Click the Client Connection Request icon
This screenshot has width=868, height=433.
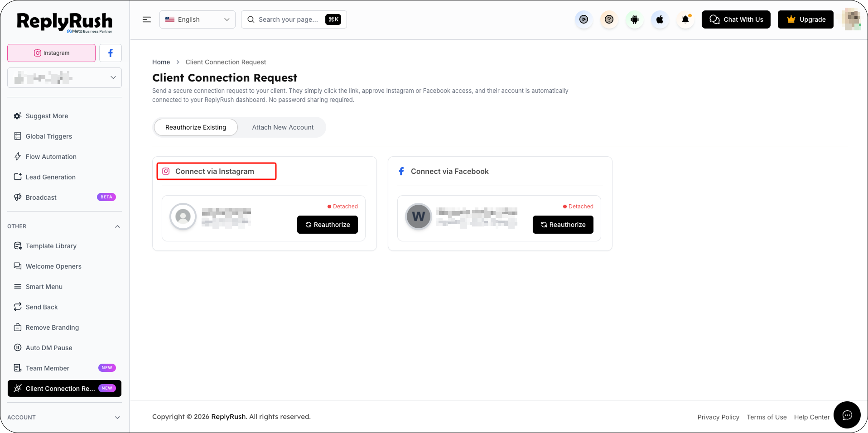(18, 389)
